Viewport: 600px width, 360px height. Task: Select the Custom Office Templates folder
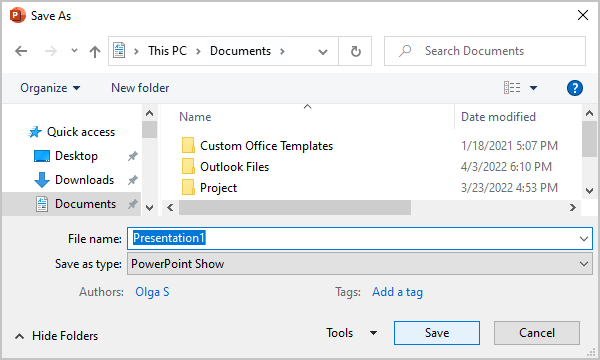click(266, 146)
